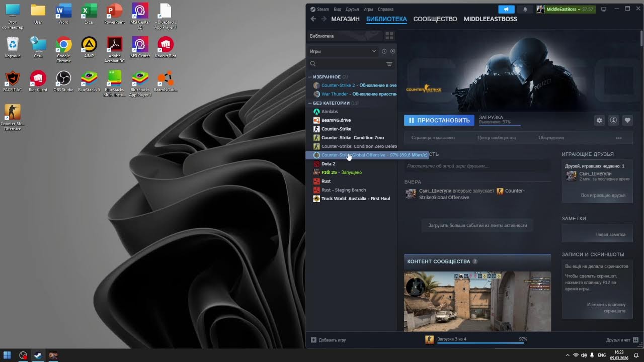644x362 pixels.
Task: Go to МАГАЗИН tab
Action: click(x=345, y=19)
